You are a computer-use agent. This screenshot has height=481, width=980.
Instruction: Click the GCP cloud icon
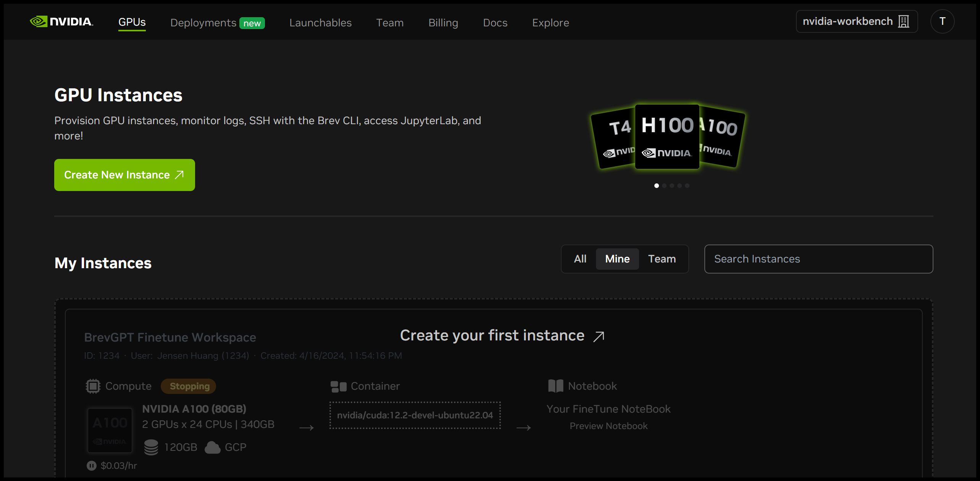pos(213,447)
